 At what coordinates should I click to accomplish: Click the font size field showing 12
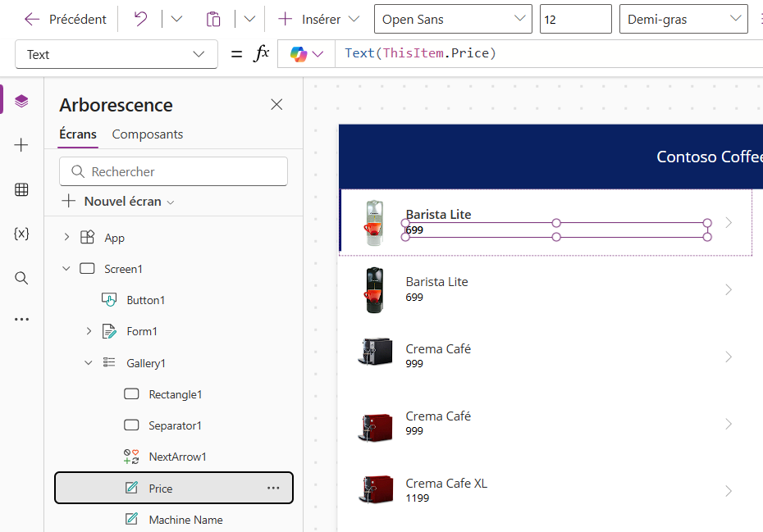[x=576, y=19]
